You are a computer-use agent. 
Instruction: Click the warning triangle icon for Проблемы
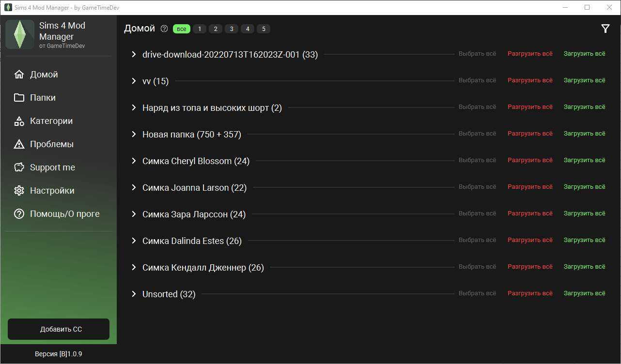(19, 144)
